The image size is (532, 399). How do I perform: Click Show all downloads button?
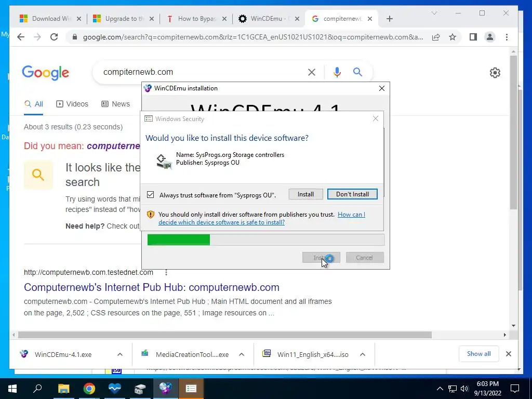click(x=478, y=353)
